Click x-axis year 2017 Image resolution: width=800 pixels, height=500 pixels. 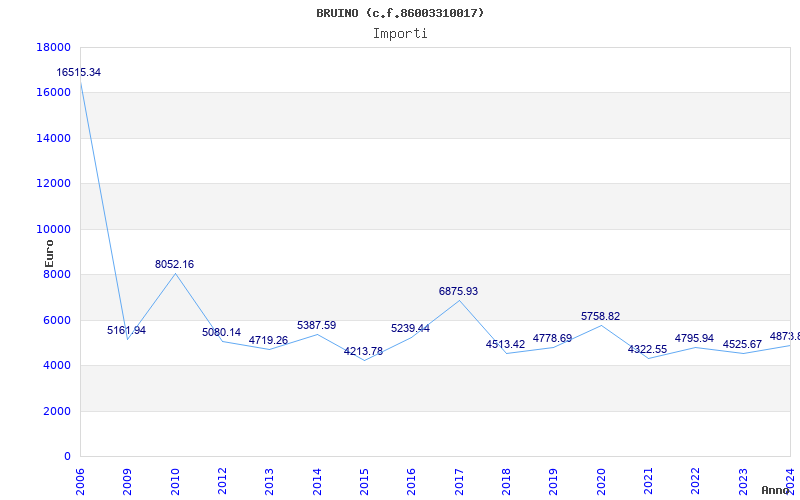point(459,482)
